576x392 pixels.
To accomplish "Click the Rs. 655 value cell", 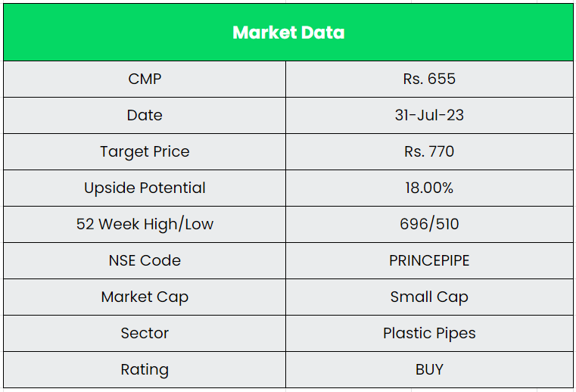I will click(x=429, y=79).
